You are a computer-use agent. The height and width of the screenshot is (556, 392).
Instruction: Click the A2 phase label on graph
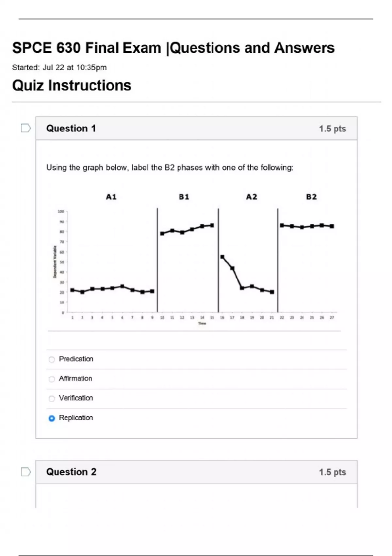(x=252, y=197)
